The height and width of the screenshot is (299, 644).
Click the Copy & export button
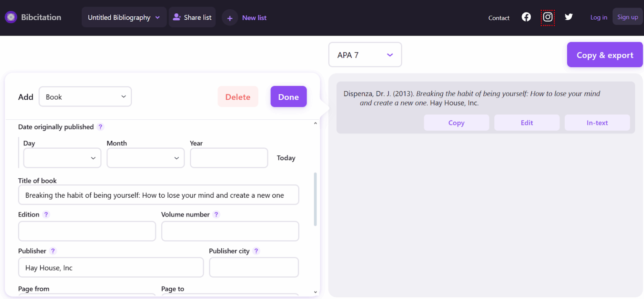click(604, 55)
